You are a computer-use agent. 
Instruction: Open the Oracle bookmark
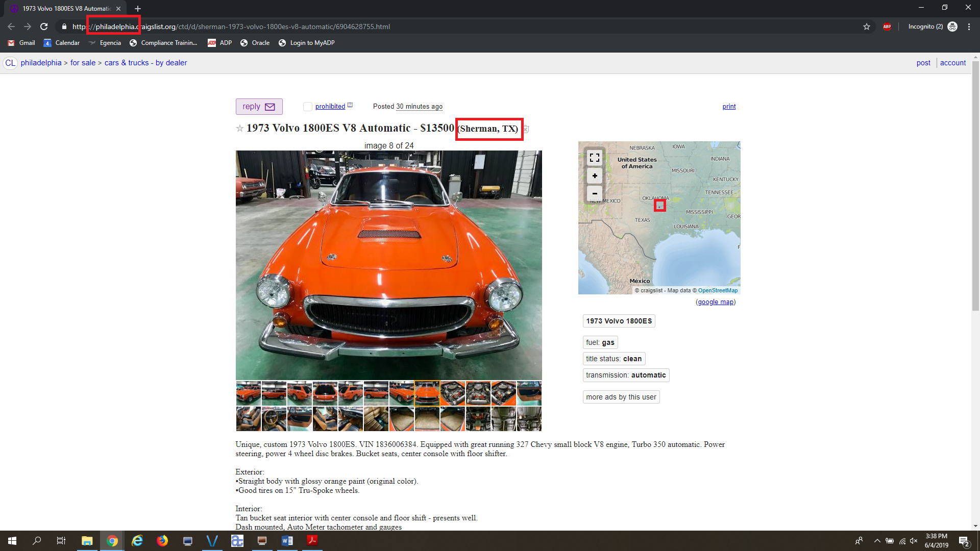pyautogui.click(x=255, y=43)
